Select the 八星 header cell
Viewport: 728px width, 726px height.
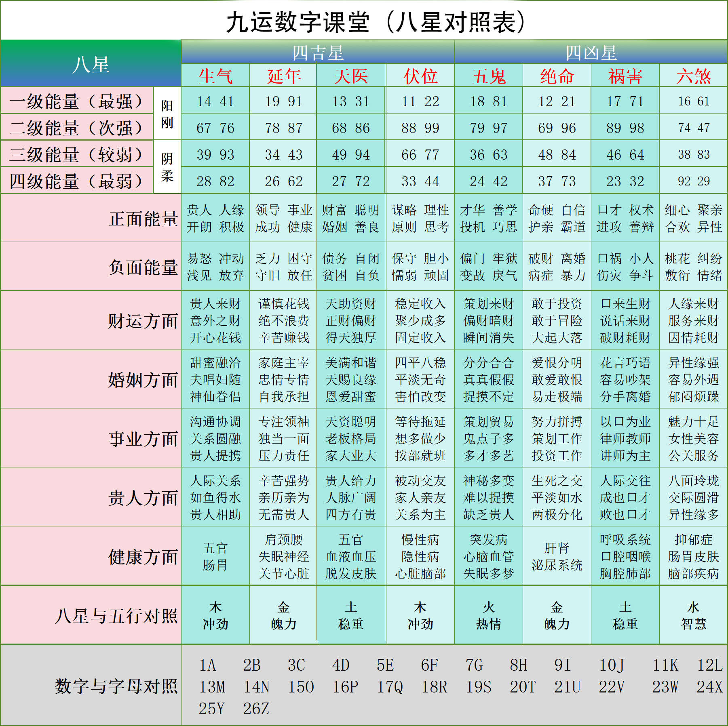[91, 64]
